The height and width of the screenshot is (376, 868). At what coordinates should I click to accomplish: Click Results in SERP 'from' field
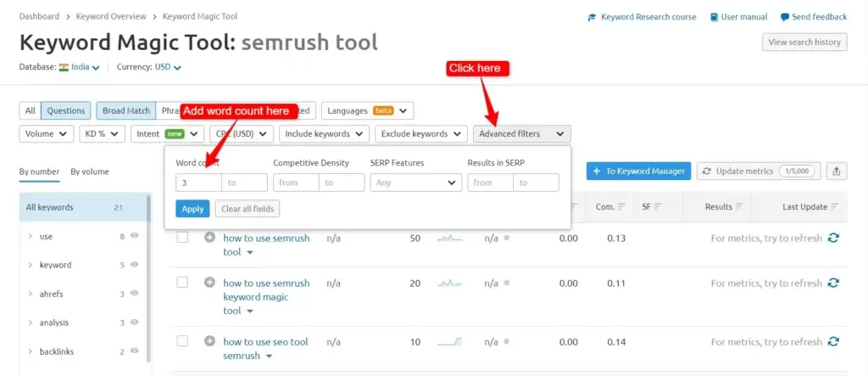click(491, 182)
